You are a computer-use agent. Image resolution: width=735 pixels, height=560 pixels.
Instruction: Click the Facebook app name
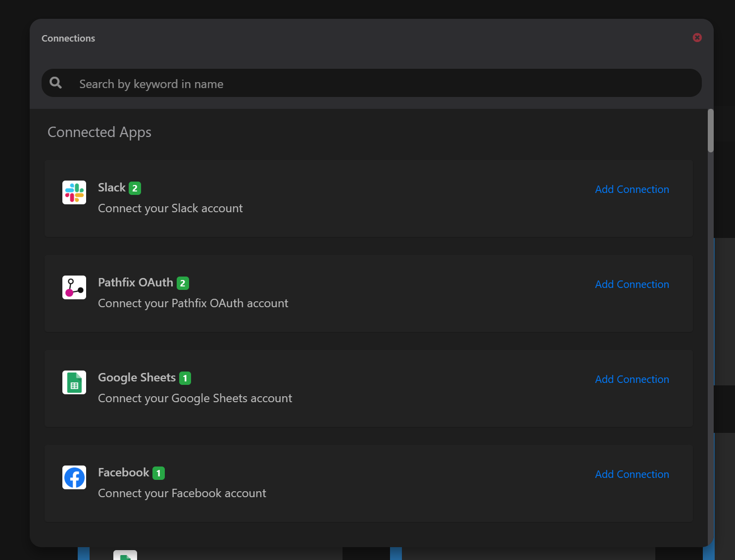[x=124, y=472]
